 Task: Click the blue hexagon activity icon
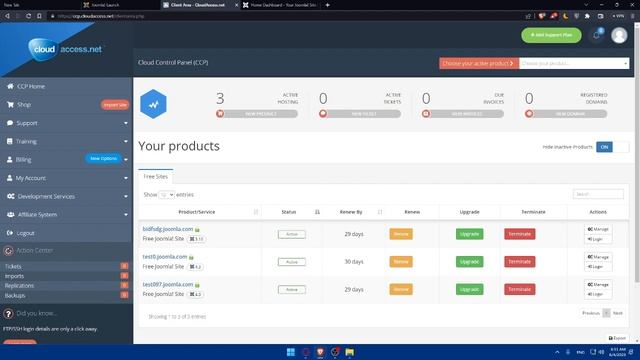[x=153, y=104]
